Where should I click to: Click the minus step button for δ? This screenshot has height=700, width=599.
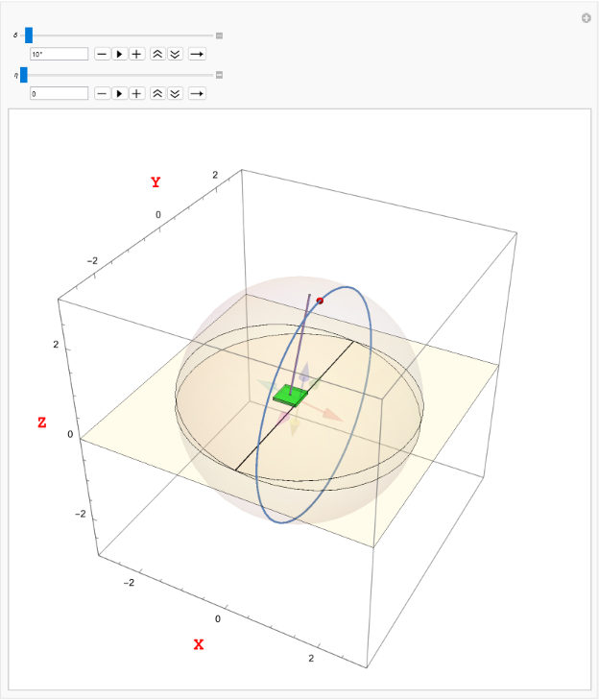[102, 55]
